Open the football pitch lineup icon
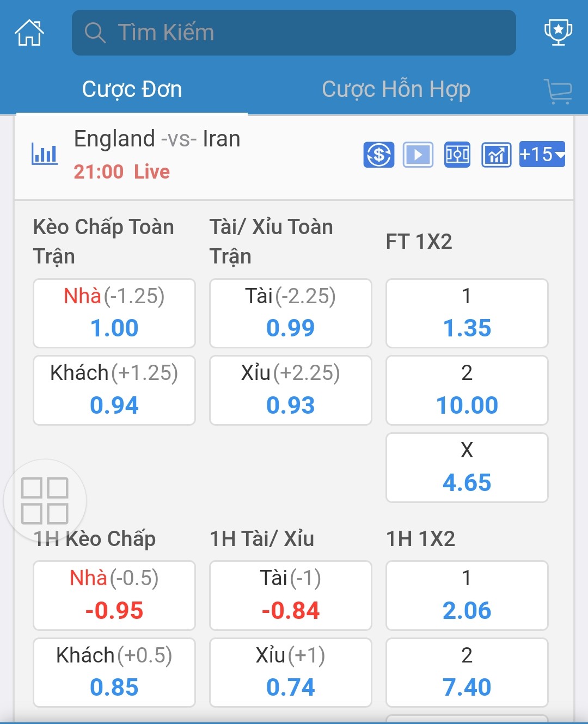588x724 pixels. pos(457,155)
